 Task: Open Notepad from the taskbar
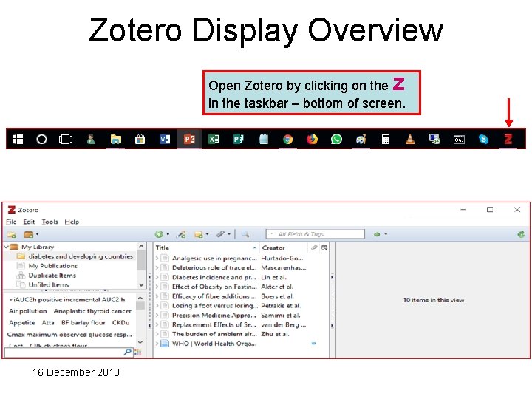pyautogui.click(x=263, y=139)
